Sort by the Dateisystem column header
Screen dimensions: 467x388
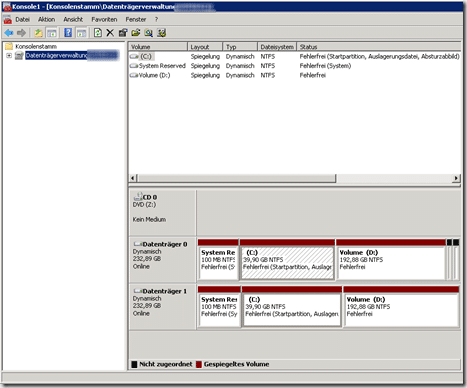click(277, 47)
